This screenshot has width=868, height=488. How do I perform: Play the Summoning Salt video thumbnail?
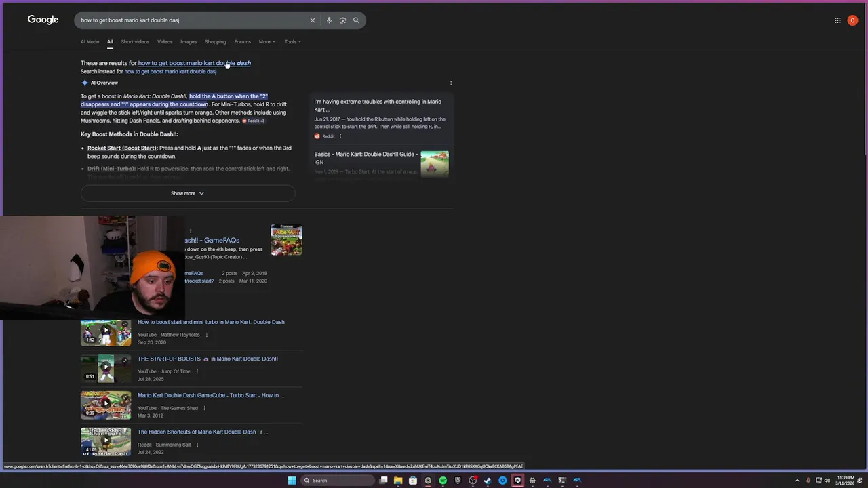[106, 441]
